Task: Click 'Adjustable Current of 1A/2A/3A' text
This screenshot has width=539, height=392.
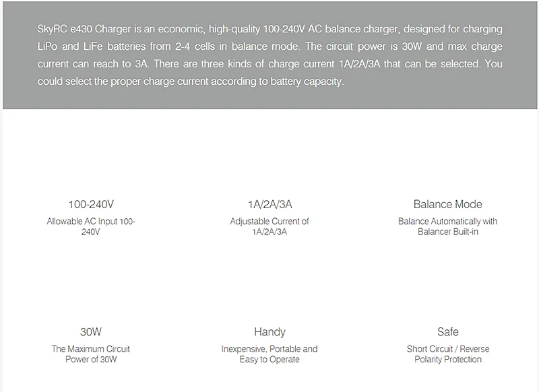Action: click(x=269, y=226)
